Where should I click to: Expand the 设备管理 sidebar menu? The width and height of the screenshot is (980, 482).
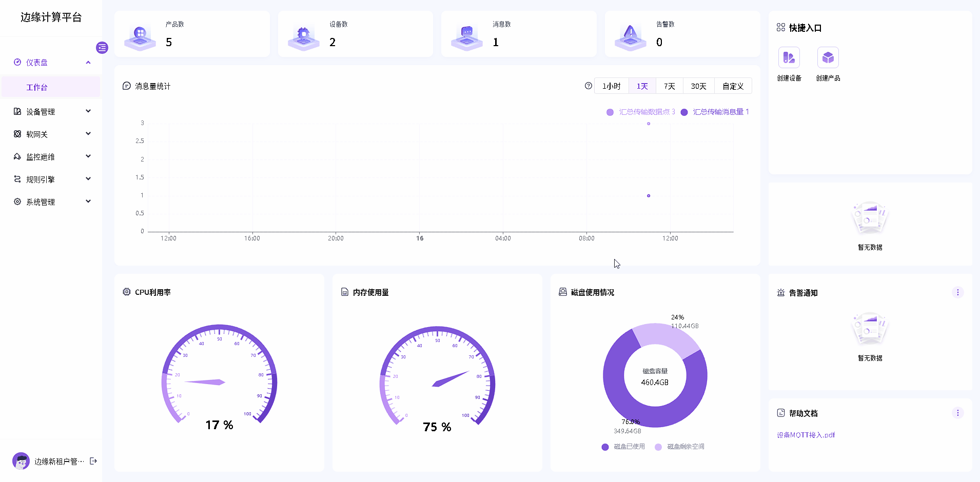(x=51, y=111)
